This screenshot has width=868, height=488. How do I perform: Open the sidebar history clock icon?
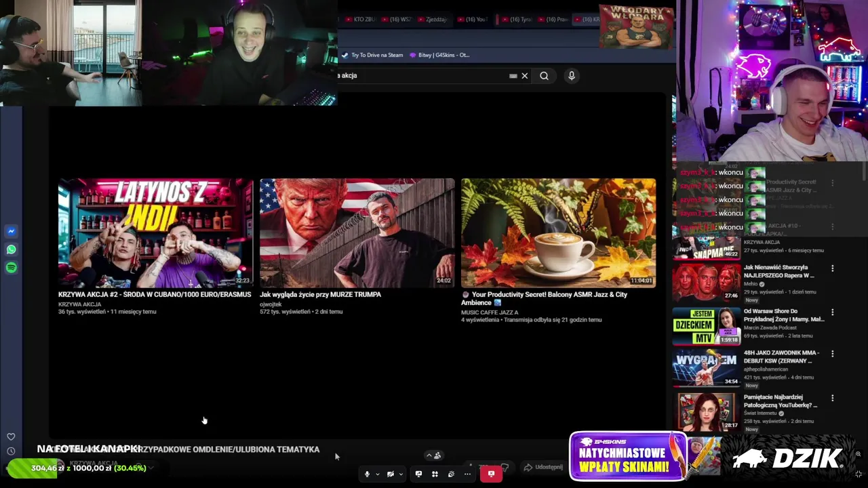click(11, 451)
